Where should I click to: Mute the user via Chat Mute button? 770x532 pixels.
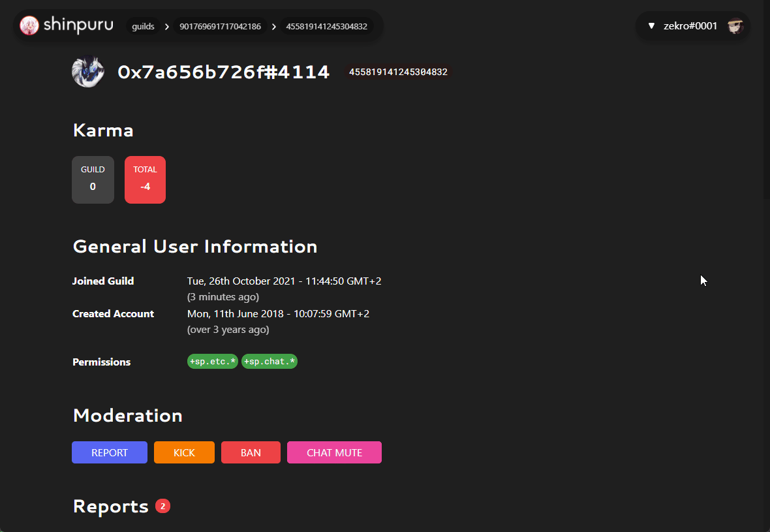pos(334,452)
